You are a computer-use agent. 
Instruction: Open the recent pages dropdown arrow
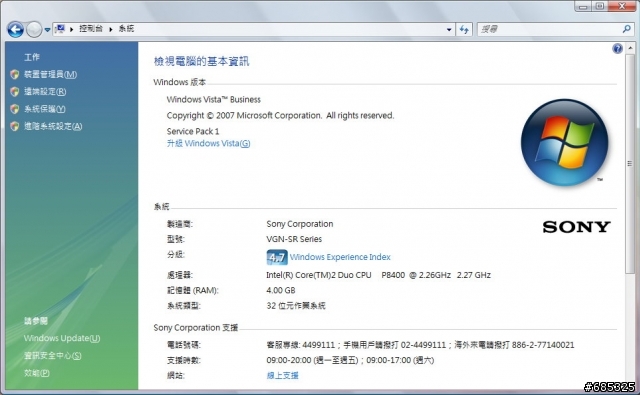pos(47,30)
